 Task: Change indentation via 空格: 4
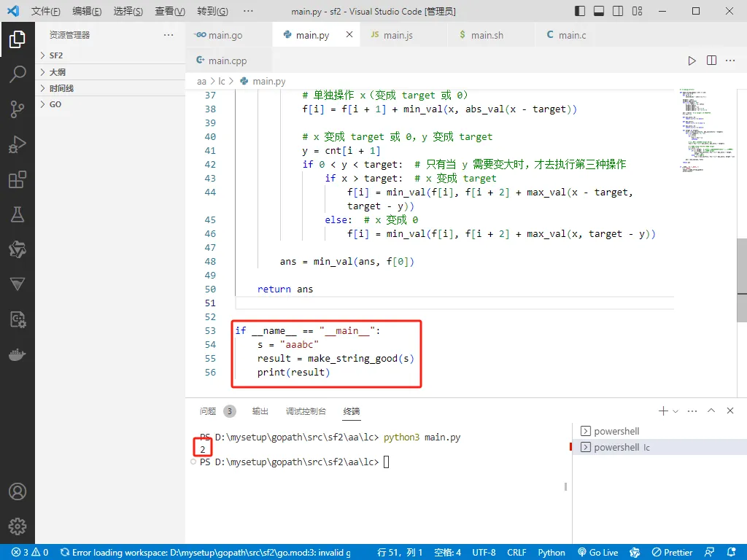tap(447, 553)
